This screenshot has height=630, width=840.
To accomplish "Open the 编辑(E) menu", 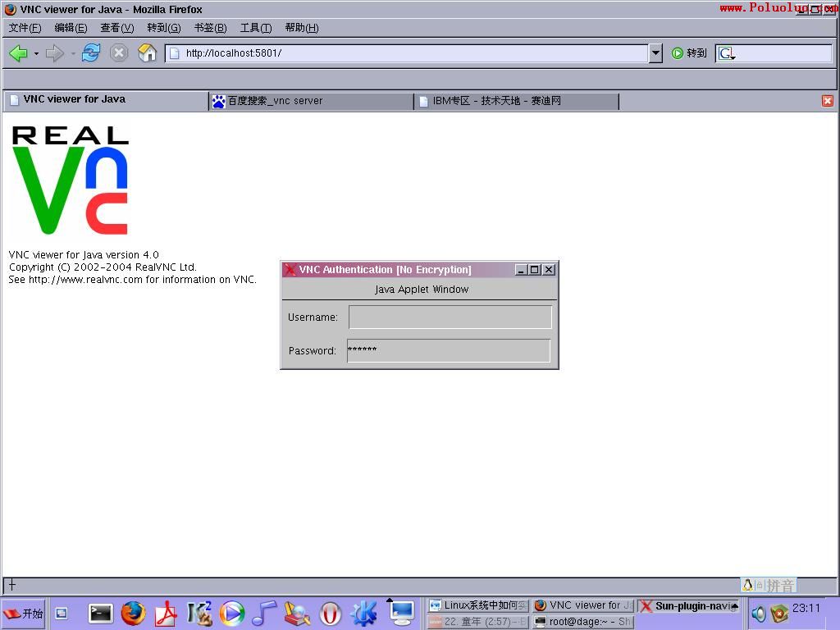I will click(71, 28).
